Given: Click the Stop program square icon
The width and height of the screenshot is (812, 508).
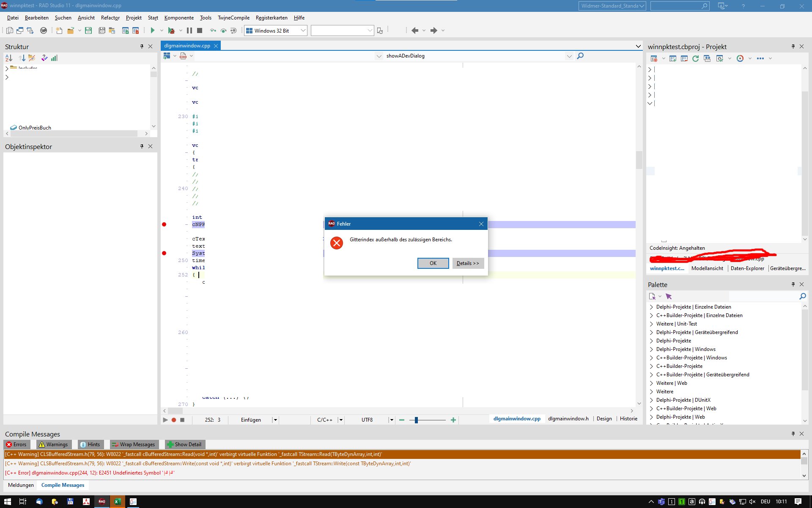Looking at the screenshot, I should tap(200, 30).
